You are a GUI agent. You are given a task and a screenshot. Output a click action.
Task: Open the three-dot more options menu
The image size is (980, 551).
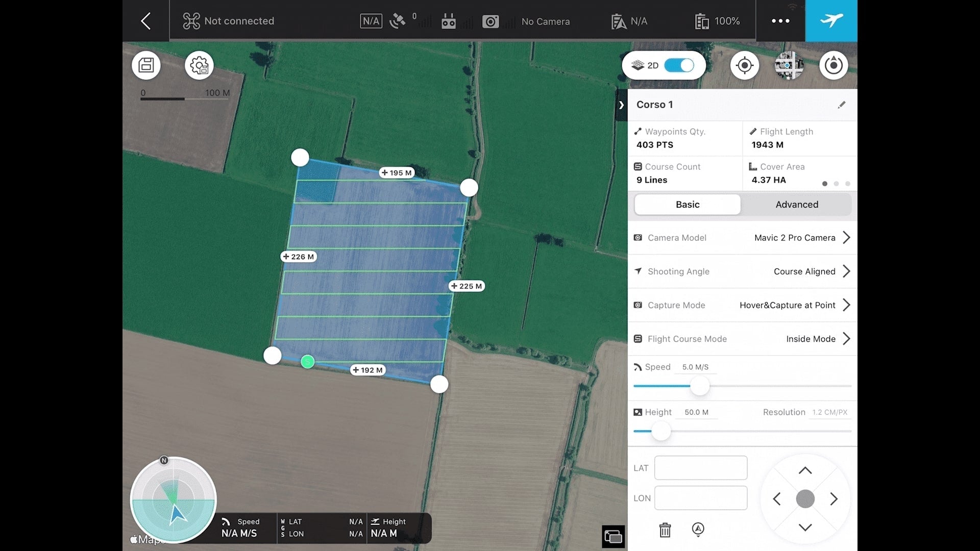click(780, 21)
